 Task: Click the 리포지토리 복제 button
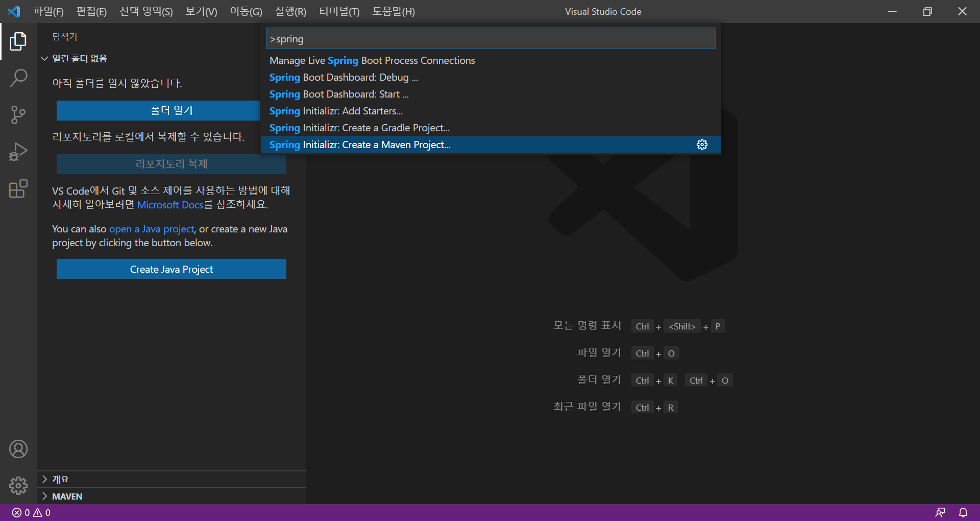pos(171,164)
